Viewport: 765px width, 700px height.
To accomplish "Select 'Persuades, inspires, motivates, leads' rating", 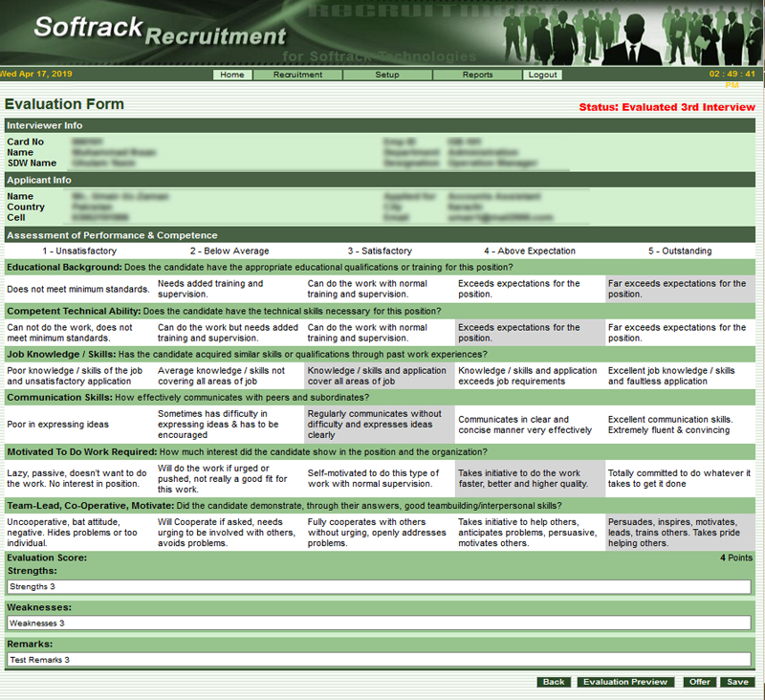I will click(679, 532).
